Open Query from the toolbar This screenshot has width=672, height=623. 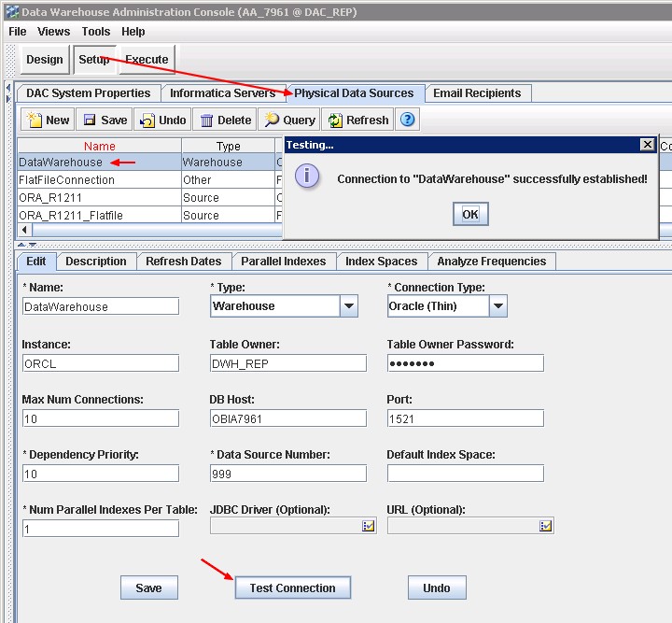click(x=273, y=120)
